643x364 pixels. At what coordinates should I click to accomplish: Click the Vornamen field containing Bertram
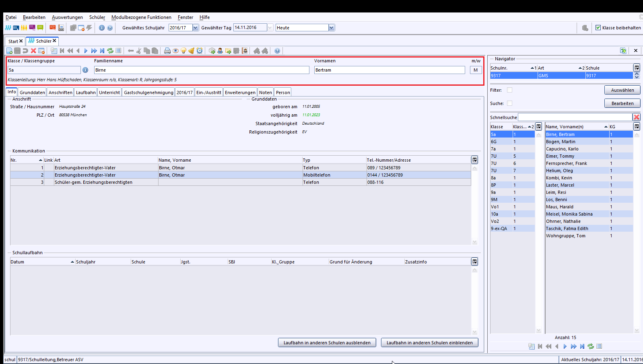click(390, 70)
